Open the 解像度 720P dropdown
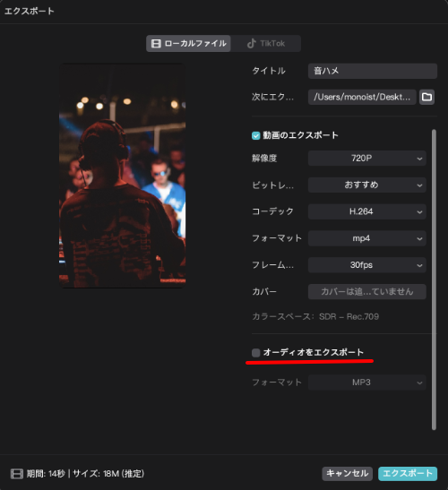This screenshot has width=448, height=490. click(367, 159)
